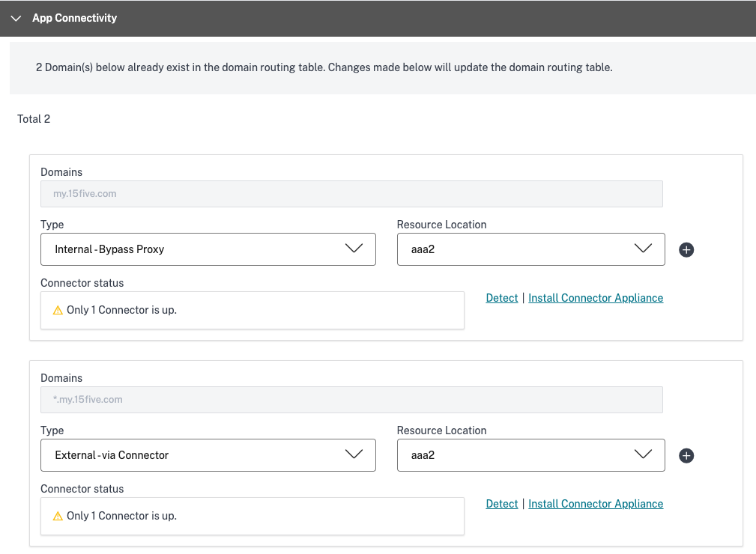Click plus icon beside the External - via Connector row

686,456
